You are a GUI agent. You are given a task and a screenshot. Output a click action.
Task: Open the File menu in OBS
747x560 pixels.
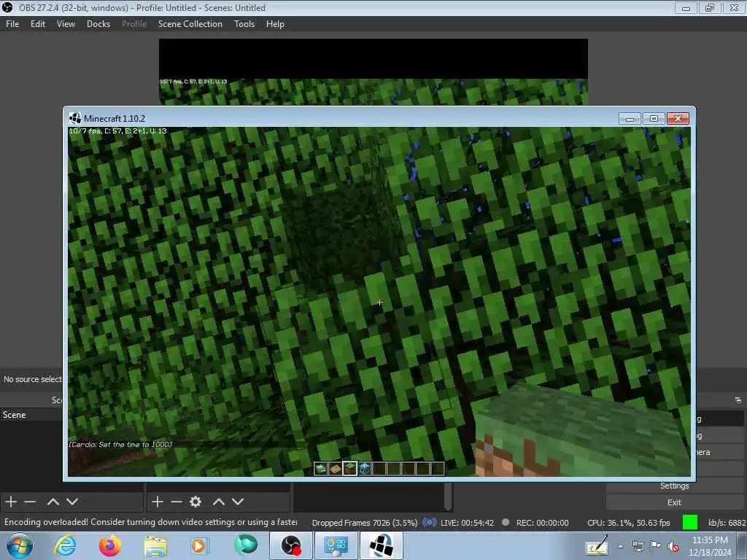click(x=12, y=24)
